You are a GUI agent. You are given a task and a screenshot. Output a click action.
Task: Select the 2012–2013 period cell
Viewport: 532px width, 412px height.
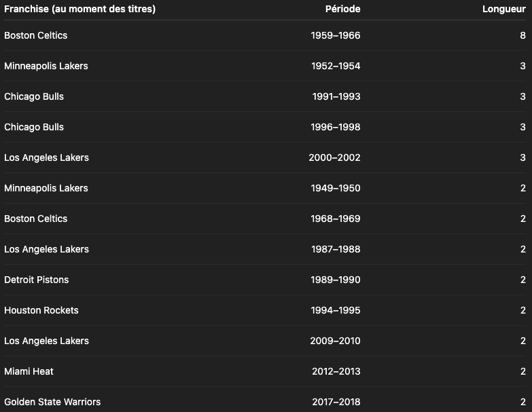point(335,371)
